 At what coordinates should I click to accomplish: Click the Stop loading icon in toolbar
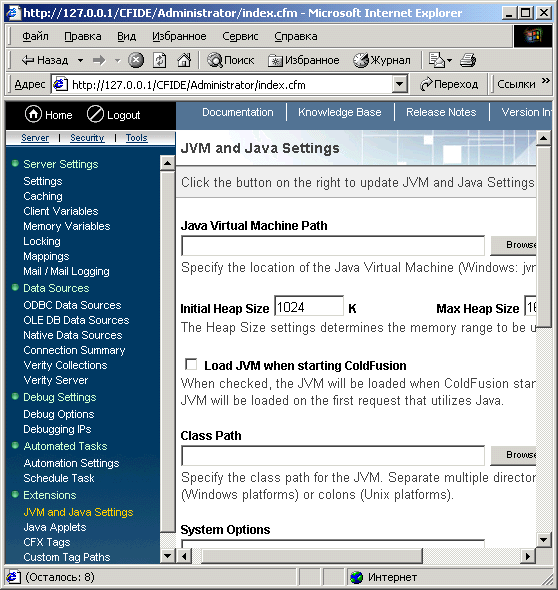click(136, 60)
